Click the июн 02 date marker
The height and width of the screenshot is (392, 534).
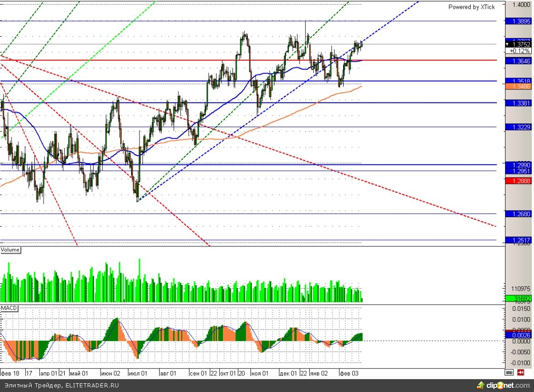pyautogui.click(x=111, y=373)
